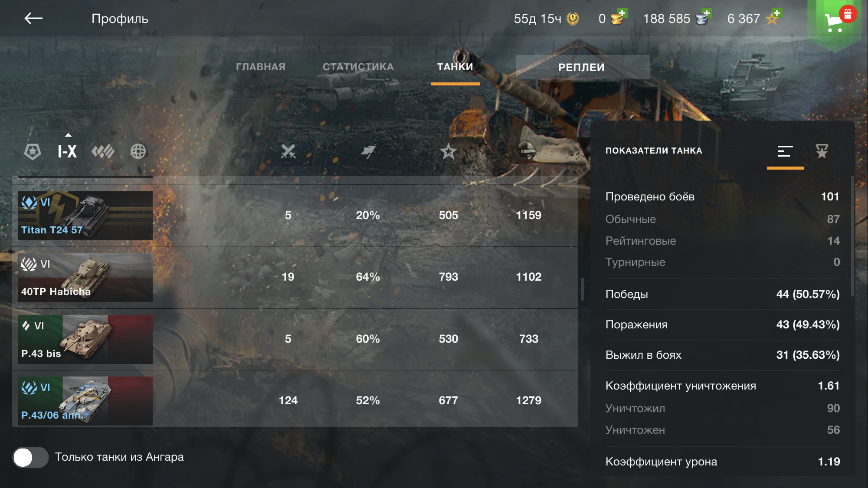868x488 pixels.
Task: Sort tanks by the nation globe icon
Action: pyautogui.click(x=138, y=151)
